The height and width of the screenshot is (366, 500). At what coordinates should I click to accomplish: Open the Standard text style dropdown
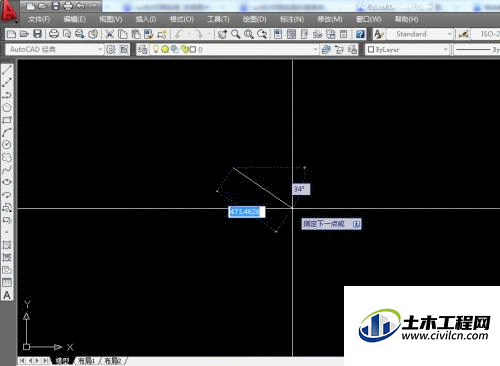coord(420,34)
